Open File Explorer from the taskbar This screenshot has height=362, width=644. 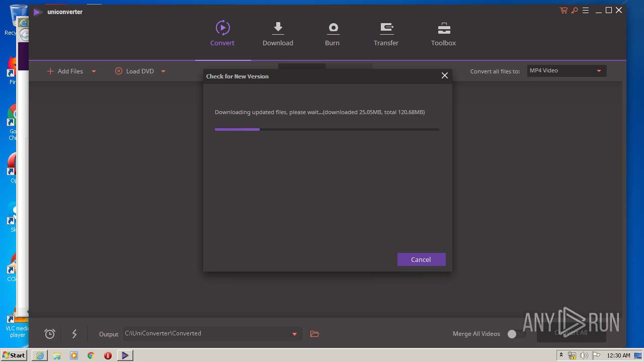[57, 355]
